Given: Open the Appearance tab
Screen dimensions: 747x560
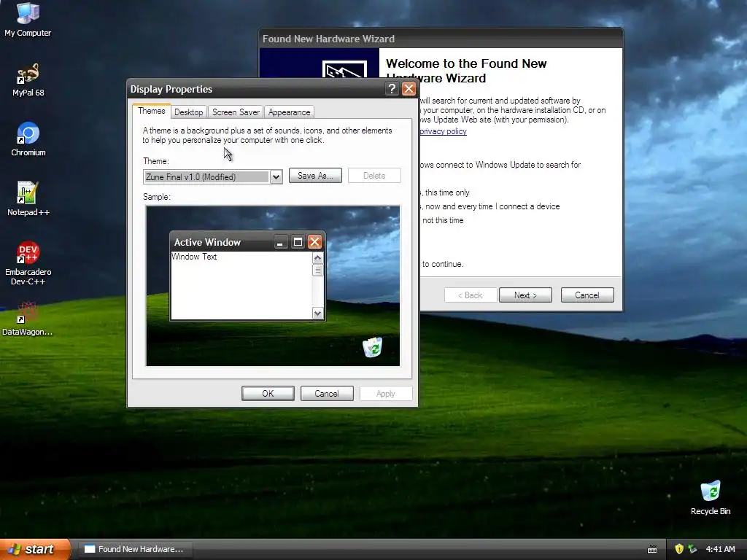Looking at the screenshot, I should click(289, 112).
